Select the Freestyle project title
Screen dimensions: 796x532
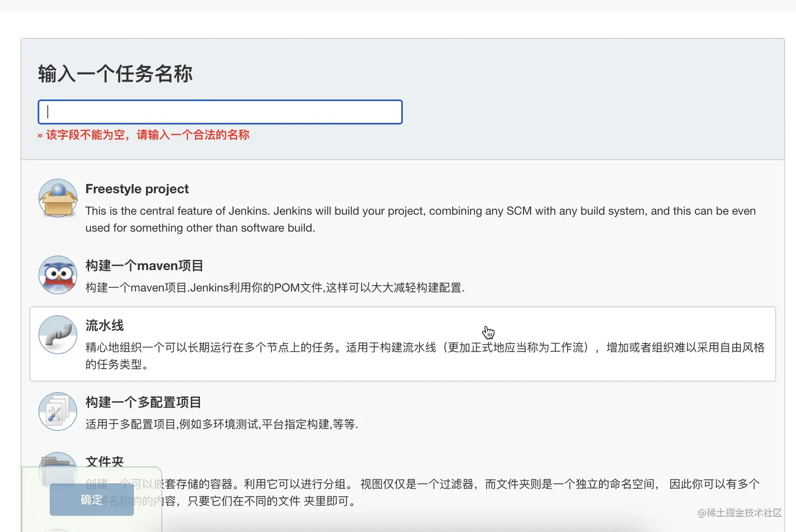point(137,189)
